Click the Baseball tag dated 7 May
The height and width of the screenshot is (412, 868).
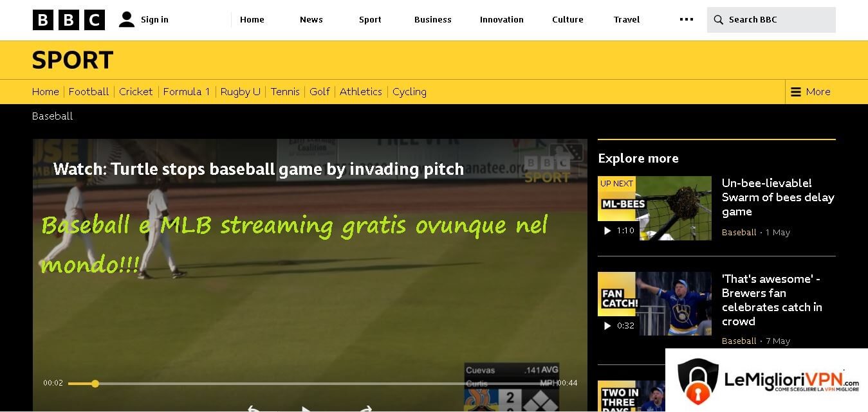739,341
